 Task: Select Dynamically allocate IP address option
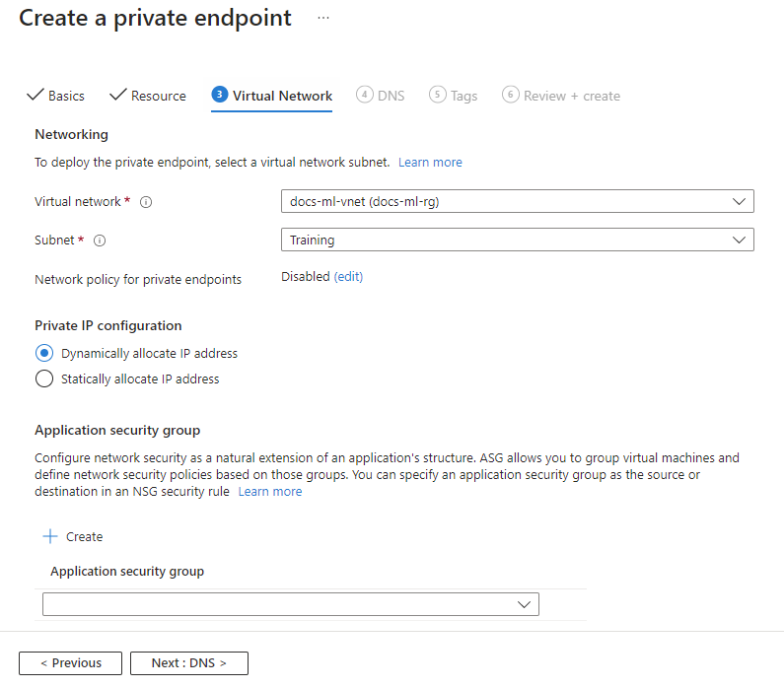pos(43,353)
